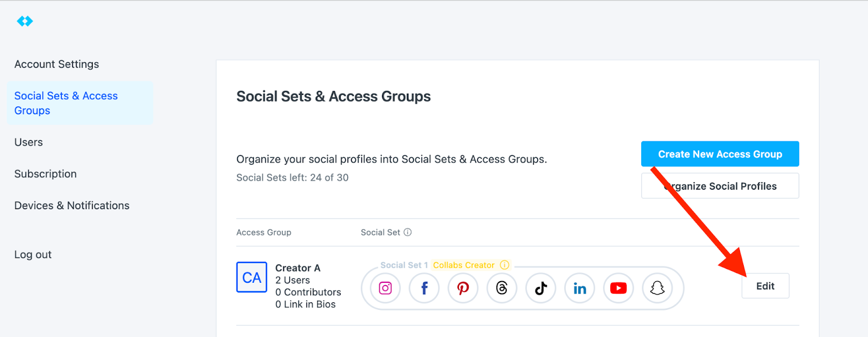Screen dimensions: 868x337
Task: Edit the Creator A access group
Action: (x=765, y=286)
